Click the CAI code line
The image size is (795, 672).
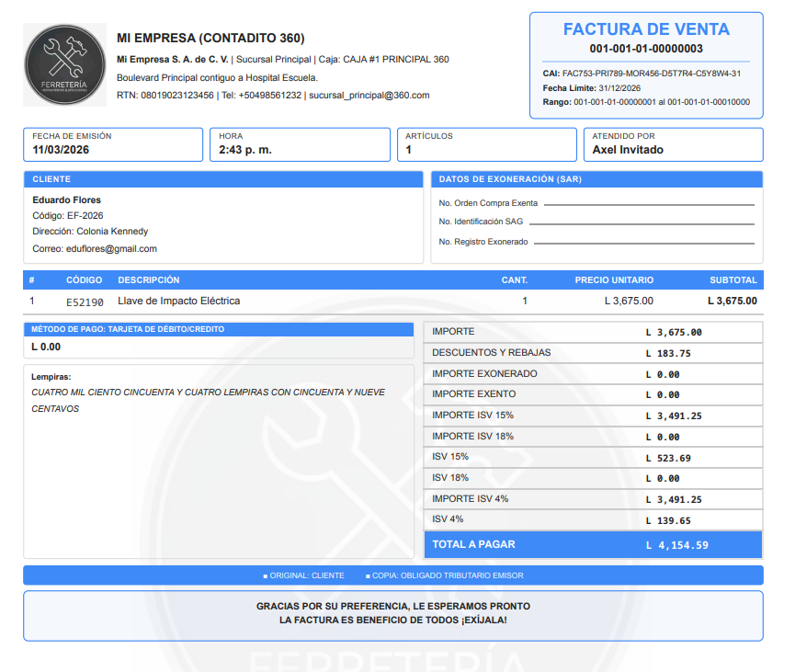[x=642, y=74]
